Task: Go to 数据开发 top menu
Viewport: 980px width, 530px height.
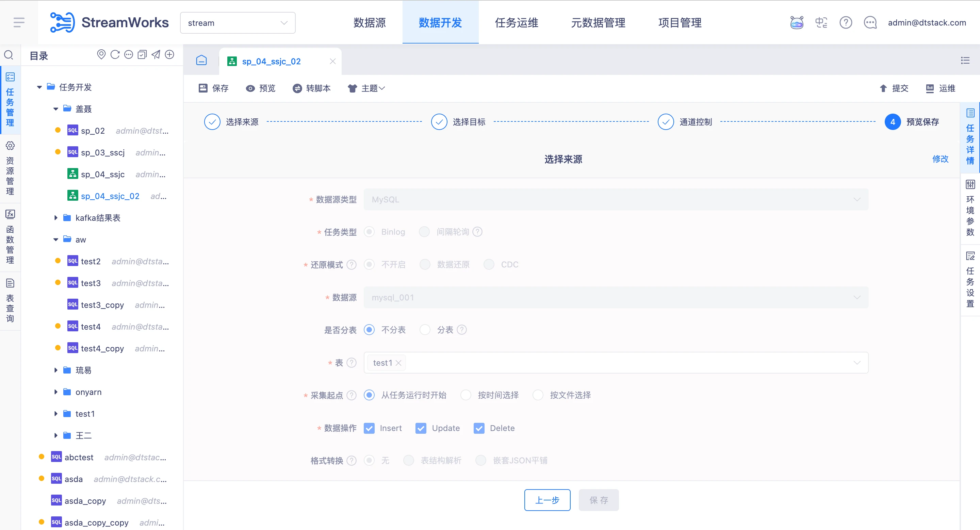Action: [440, 22]
